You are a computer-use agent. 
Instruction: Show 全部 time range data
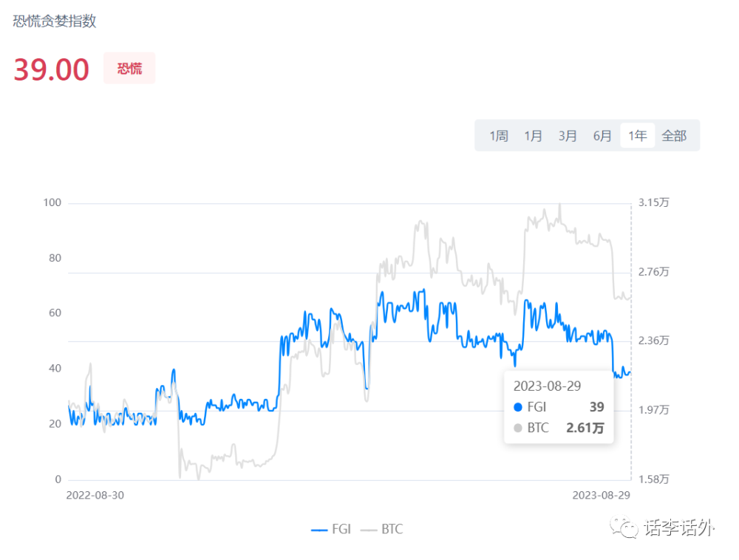674,136
